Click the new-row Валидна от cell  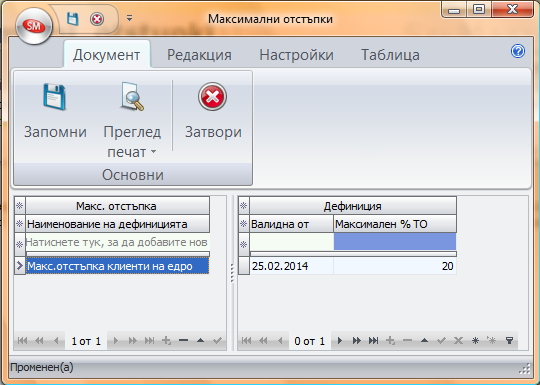(x=291, y=242)
